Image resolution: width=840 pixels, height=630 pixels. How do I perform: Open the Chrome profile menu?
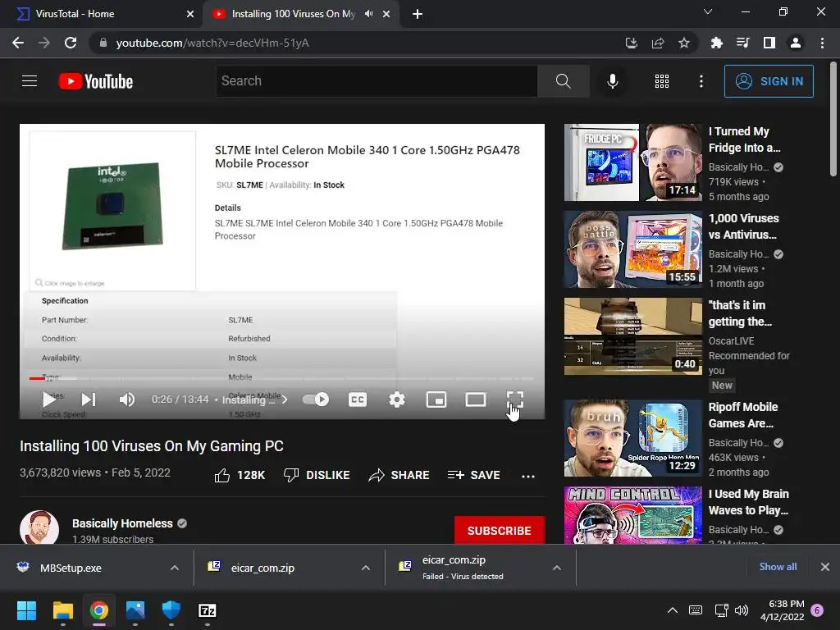796,43
